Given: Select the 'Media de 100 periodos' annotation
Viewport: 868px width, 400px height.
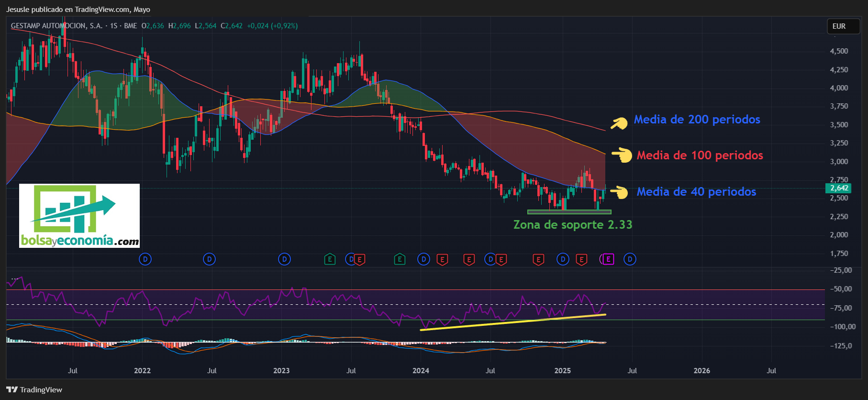Looking at the screenshot, I should tap(700, 155).
